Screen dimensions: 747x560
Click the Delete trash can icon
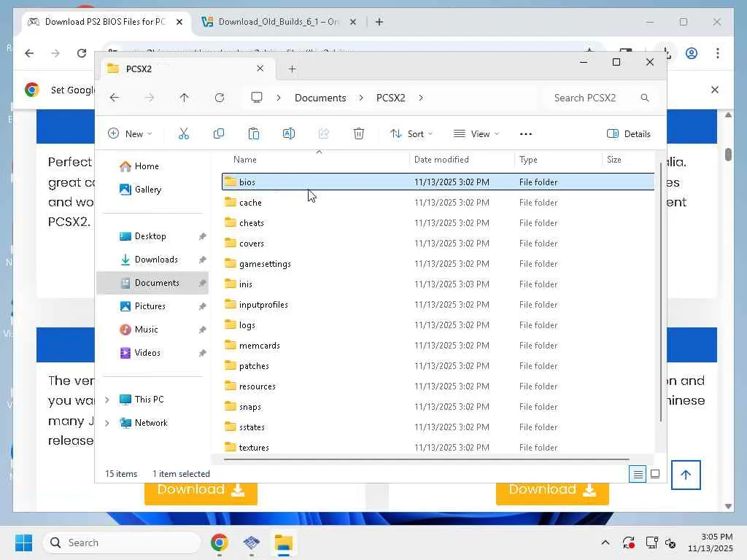(x=359, y=134)
